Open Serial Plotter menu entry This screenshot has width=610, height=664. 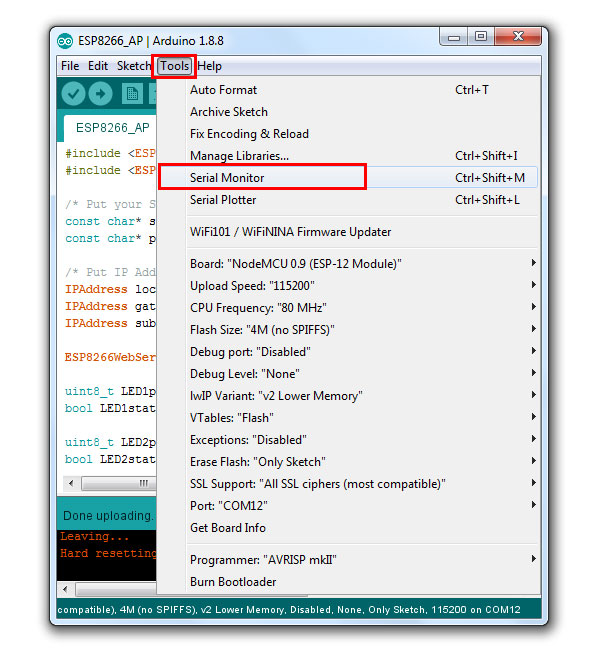click(348, 200)
